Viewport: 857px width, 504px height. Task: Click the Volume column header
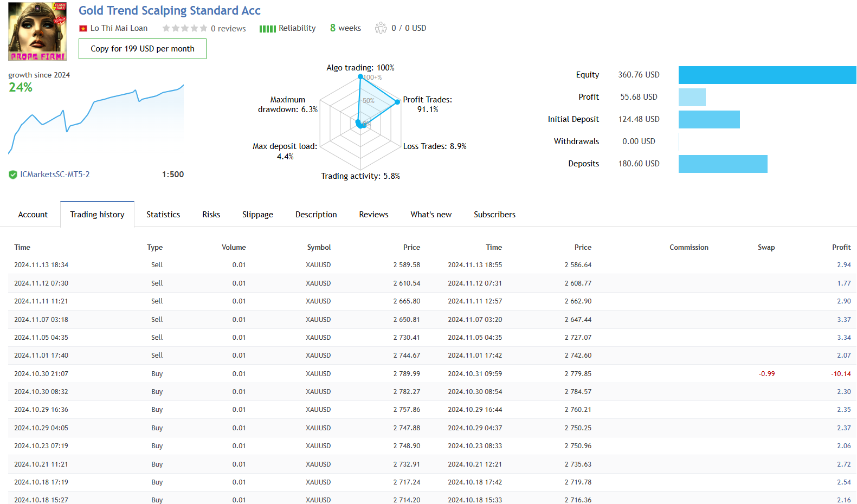click(234, 247)
